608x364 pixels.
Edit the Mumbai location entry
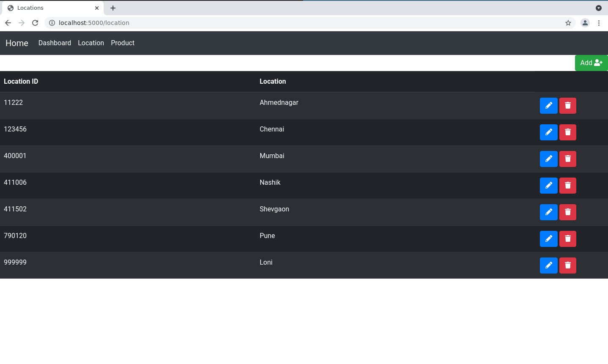[548, 159]
